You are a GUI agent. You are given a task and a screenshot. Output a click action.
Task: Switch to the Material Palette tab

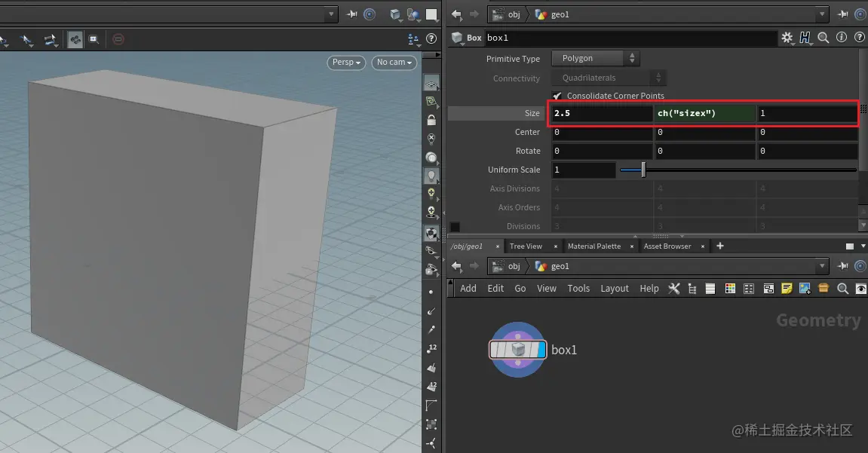(593, 246)
